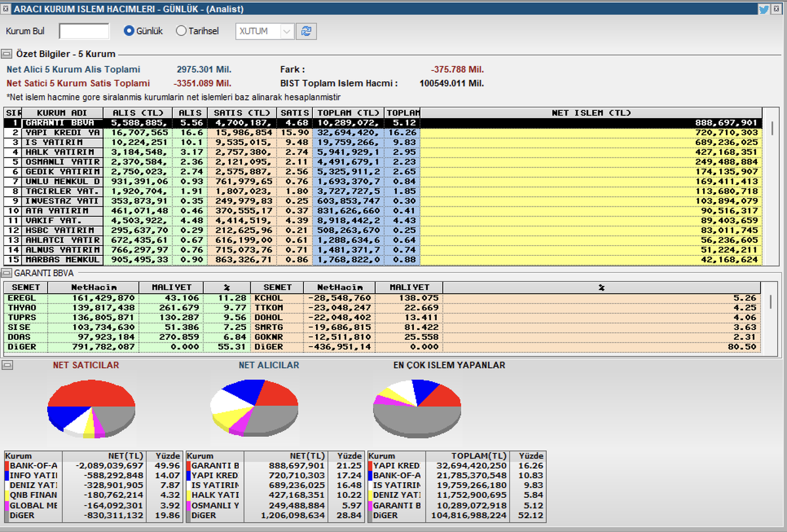Click the SIR column header
787x532 pixels.
[13, 113]
